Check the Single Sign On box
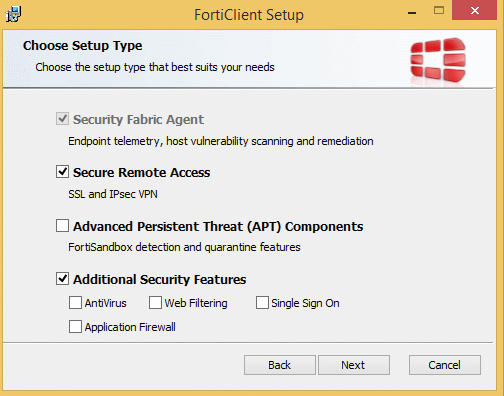This screenshot has height=396, width=504. [x=262, y=303]
